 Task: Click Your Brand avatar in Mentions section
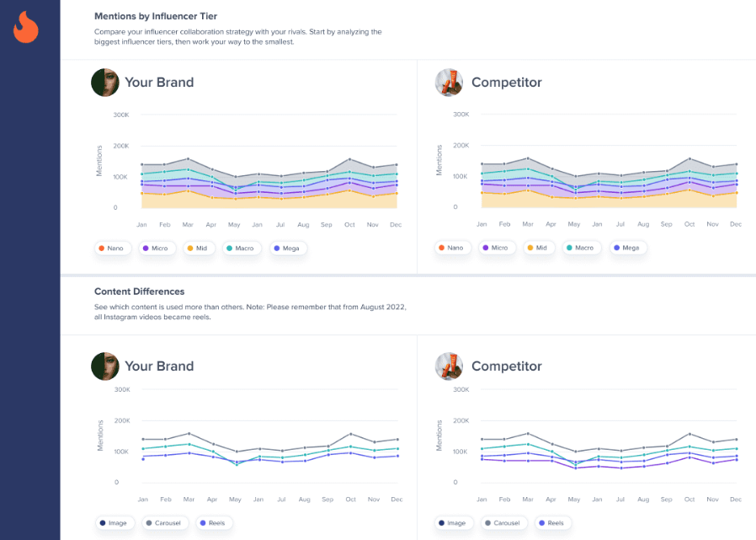coord(104,83)
